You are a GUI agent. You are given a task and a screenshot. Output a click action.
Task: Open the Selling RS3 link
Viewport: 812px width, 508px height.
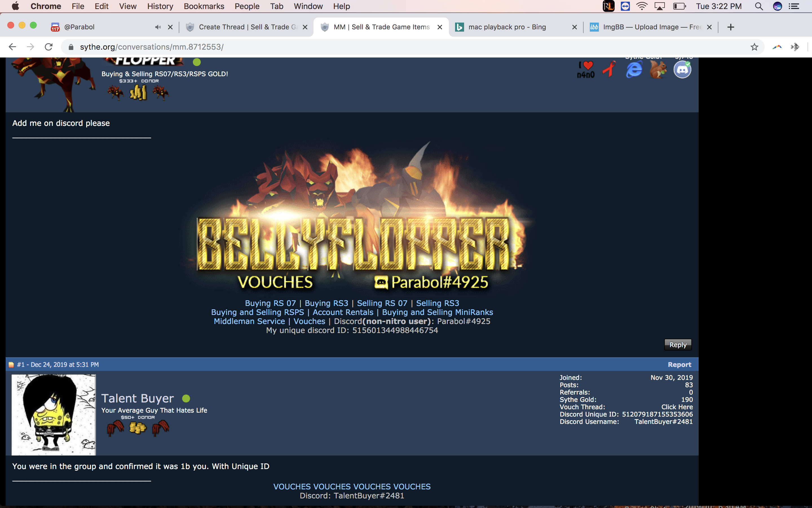(x=438, y=303)
